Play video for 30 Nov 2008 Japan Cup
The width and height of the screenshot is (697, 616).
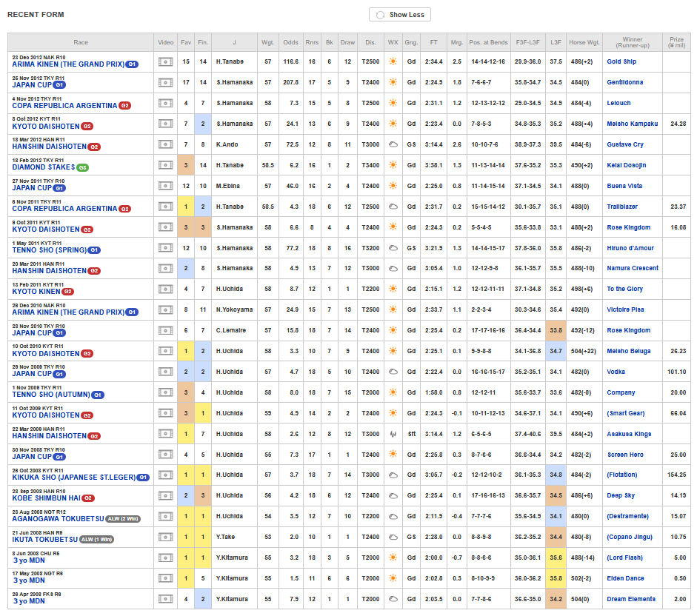165,454
